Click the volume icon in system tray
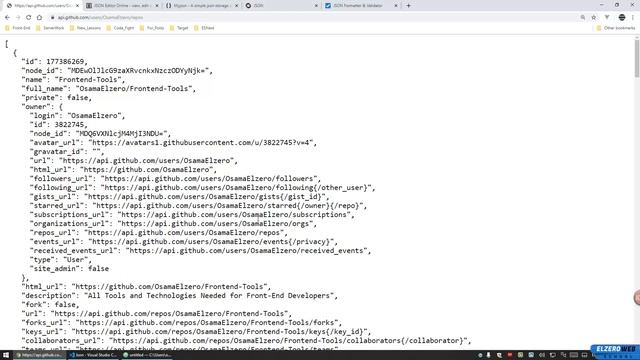This screenshot has width=640, height=360. (542, 355)
